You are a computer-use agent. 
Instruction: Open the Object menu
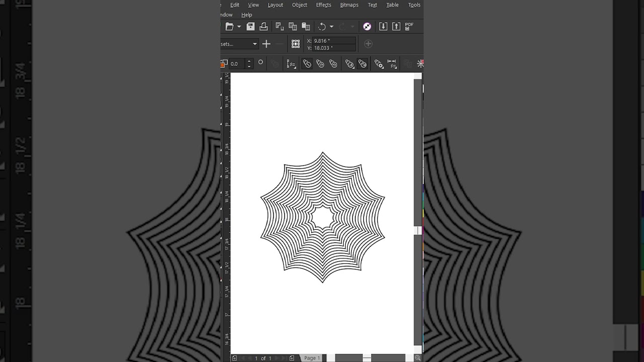299,5
